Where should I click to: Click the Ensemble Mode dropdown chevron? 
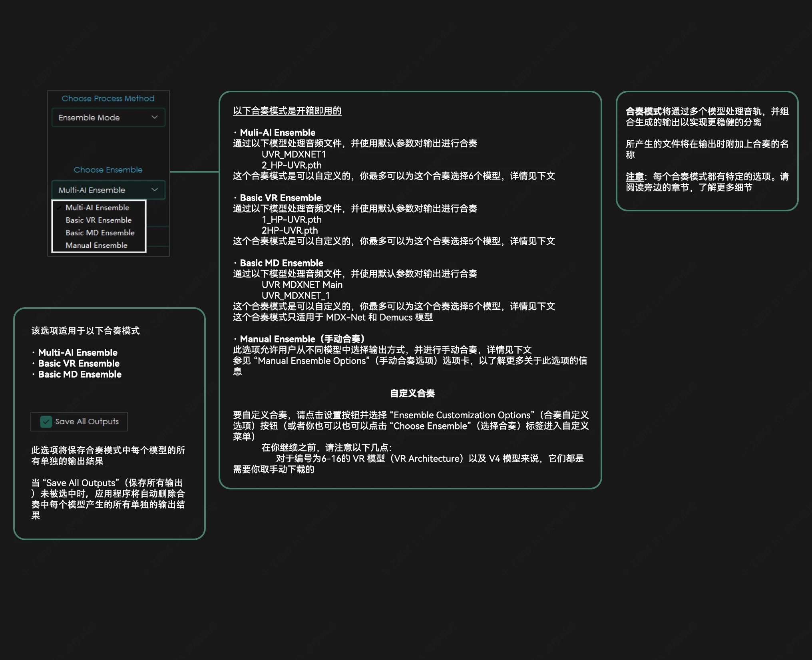155,117
